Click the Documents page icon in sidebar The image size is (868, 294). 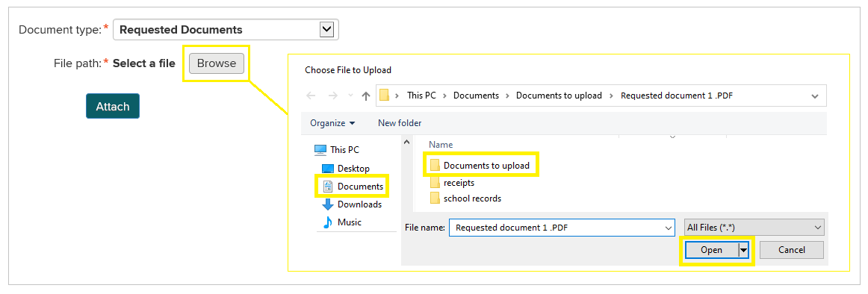pos(328,187)
